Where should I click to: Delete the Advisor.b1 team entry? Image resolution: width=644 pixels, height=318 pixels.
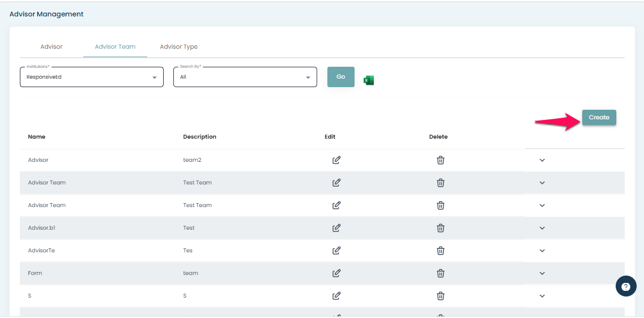point(440,228)
